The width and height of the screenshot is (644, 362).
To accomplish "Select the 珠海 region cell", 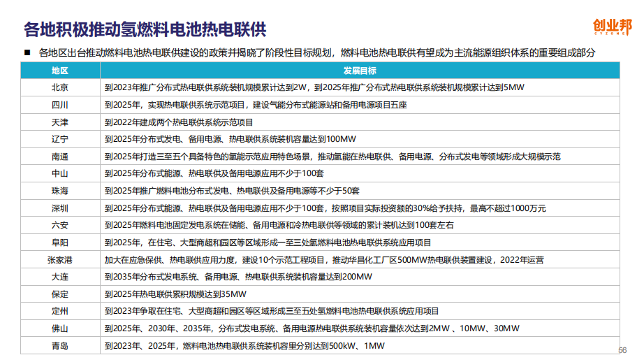I will (60, 191).
